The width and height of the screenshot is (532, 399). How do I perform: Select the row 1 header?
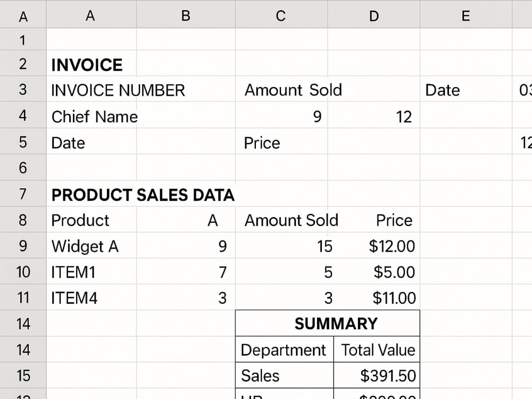point(23,40)
